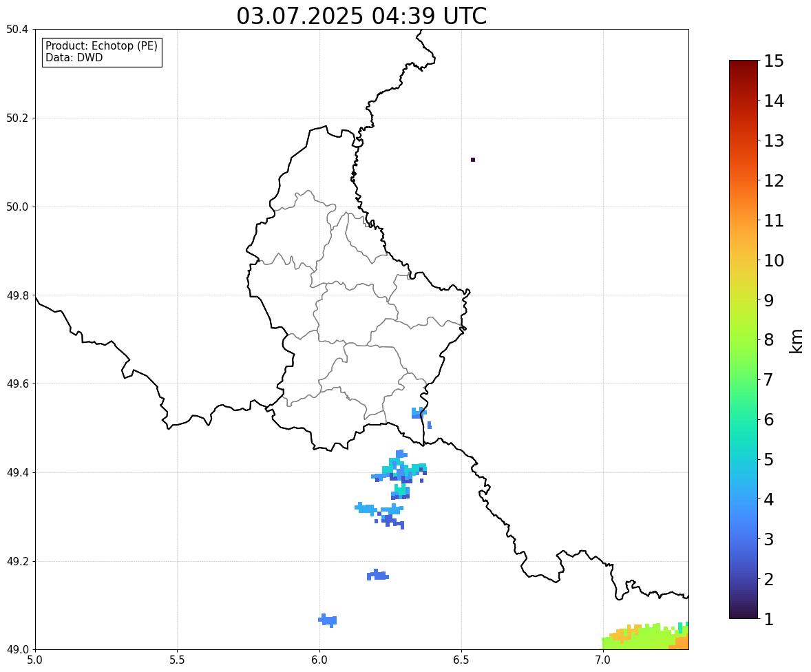
Task: Select the 7 tick on colorbar
Action: [769, 379]
